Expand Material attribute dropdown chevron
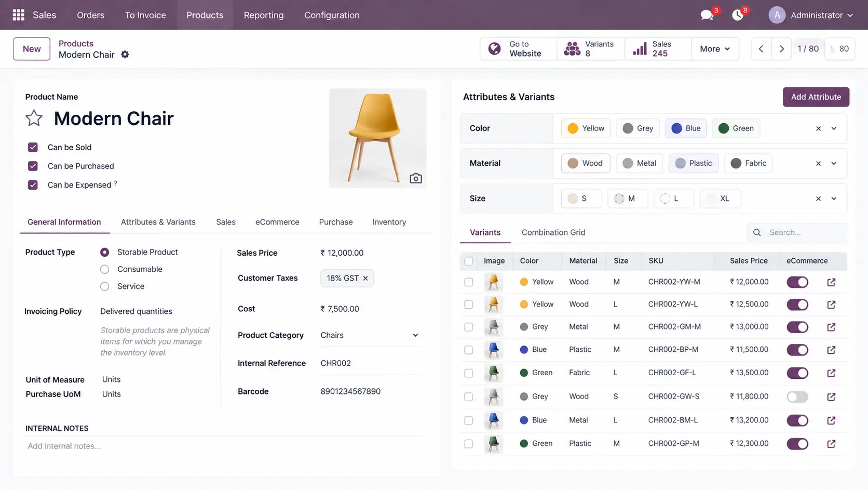868x489 pixels. coord(834,163)
